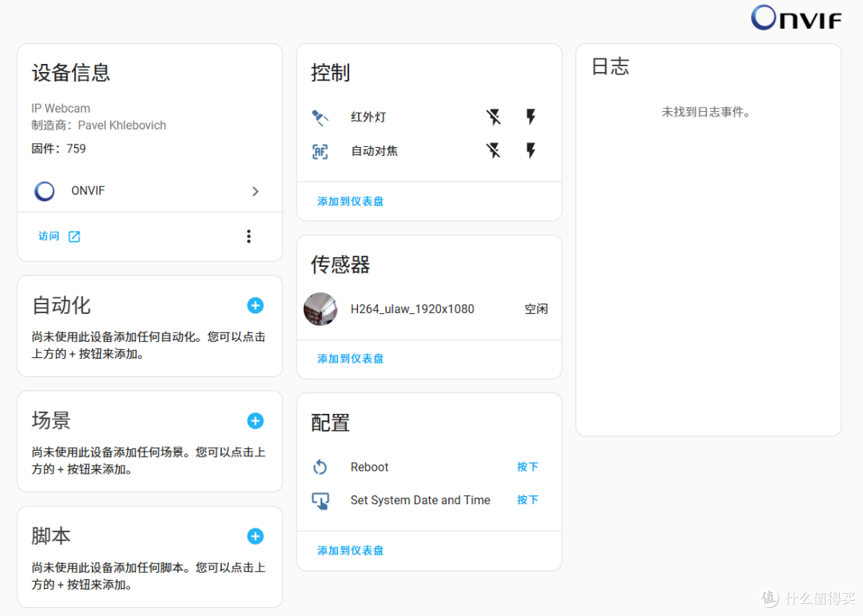This screenshot has width=863, height=616.
Task: Open the ONVIF integration row chevron
Action: (256, 191)
